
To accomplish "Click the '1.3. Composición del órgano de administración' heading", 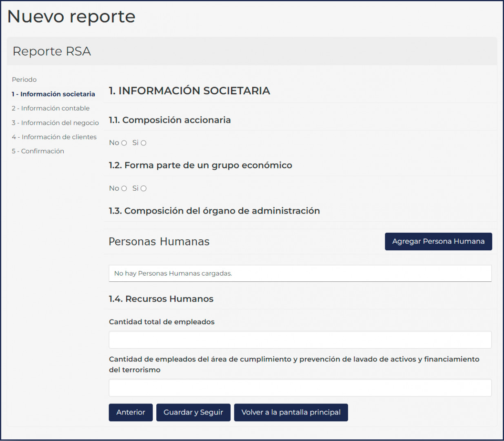I will (x=214, y=211).
